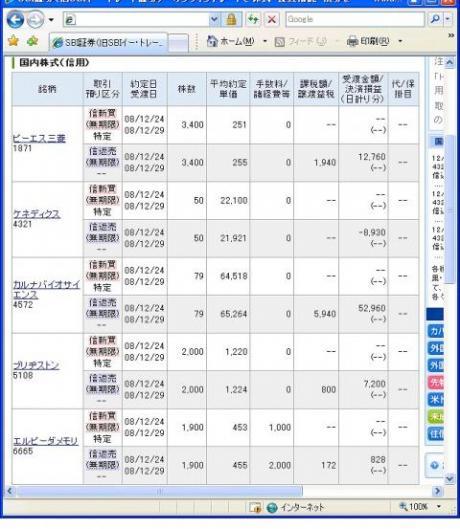460x529 pixels.
Task: Click the 7,200 profit amount cell
Action: point(363,389)
